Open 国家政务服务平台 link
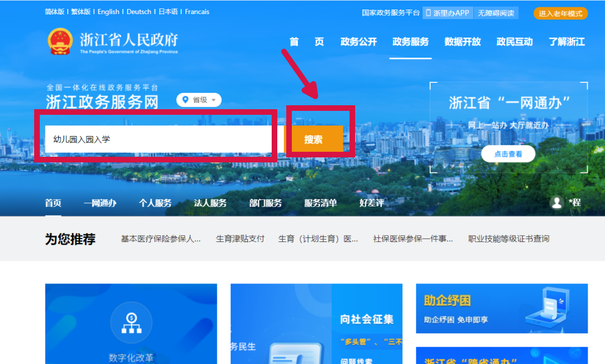Screen dimensions: 605x364 tap(390, 13)
